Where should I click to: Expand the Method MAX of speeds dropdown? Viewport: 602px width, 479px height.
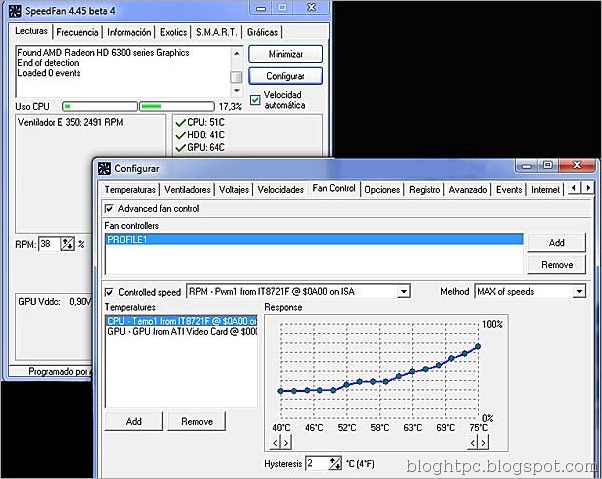pyautogui.click(x=579, y=291)
